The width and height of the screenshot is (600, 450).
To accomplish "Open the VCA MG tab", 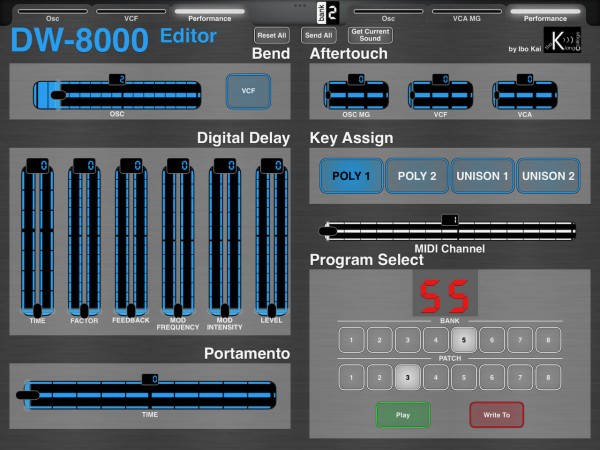I will [x=466, y=15].
